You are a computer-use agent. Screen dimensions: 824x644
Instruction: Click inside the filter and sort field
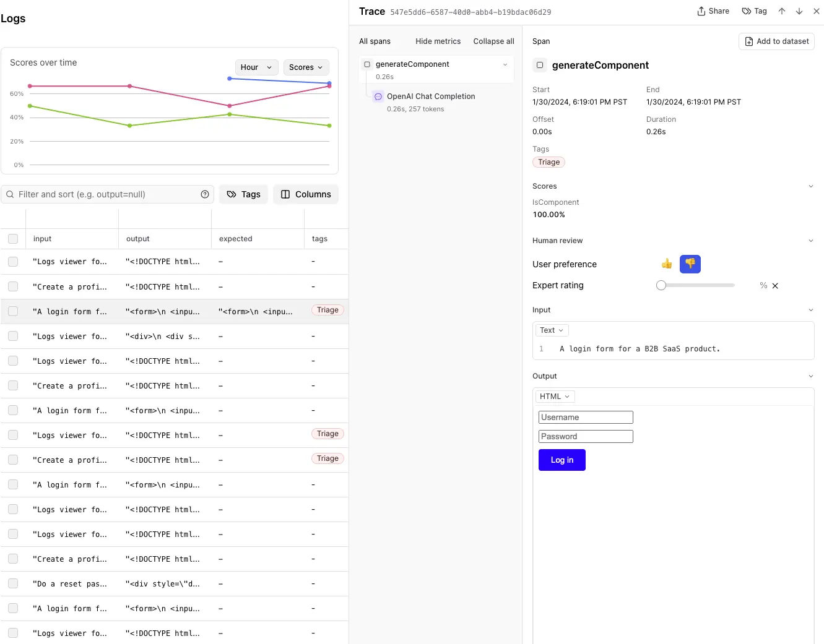105,194
